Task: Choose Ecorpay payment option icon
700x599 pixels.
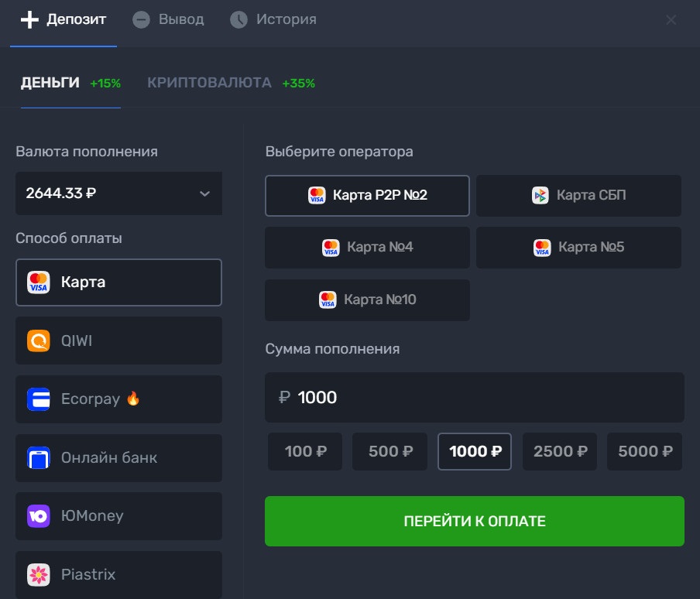Action: tap(38, 399)
